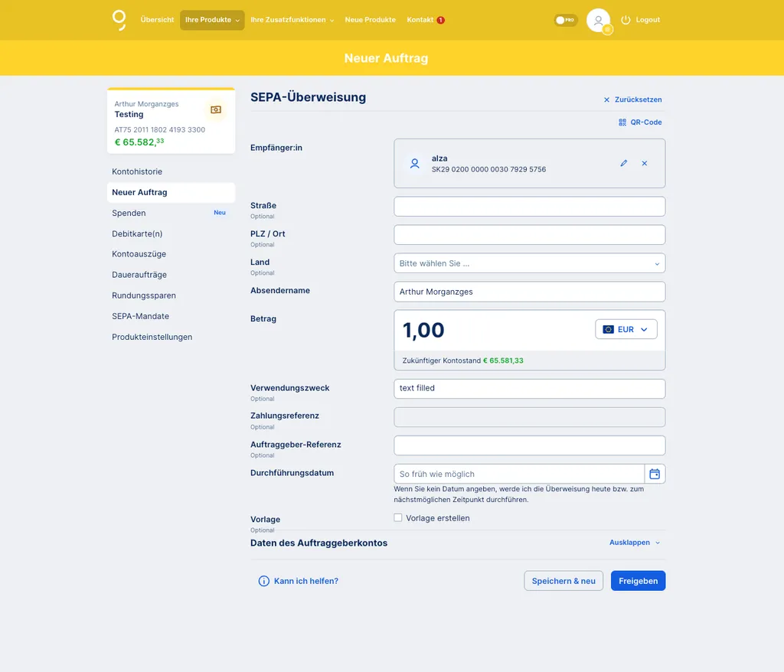Click the IBAN AT75 2011 1802 4193 3300
The image size is (784, 672).
[x=159, y=129]
